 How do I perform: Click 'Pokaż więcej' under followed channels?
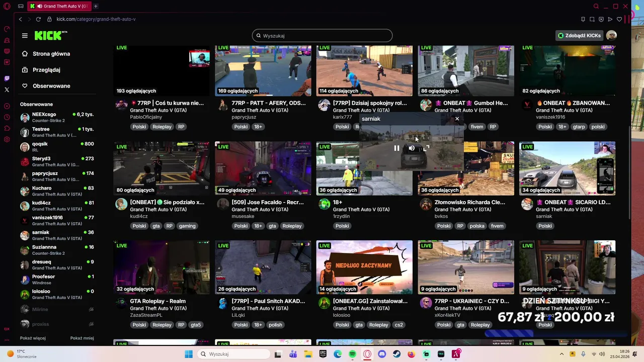click(33, 338)
